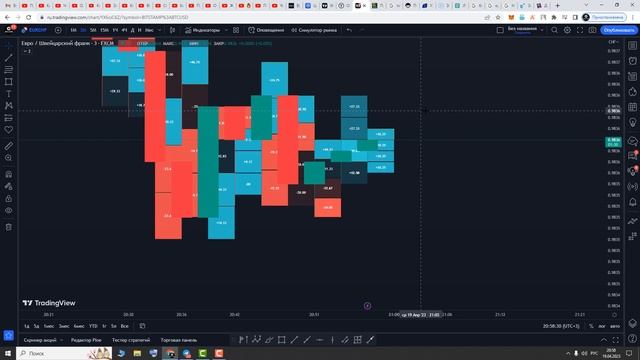Screen dimensions: 640x360
Task: Click the Windows Start button
Action: [x=8, y=353]
